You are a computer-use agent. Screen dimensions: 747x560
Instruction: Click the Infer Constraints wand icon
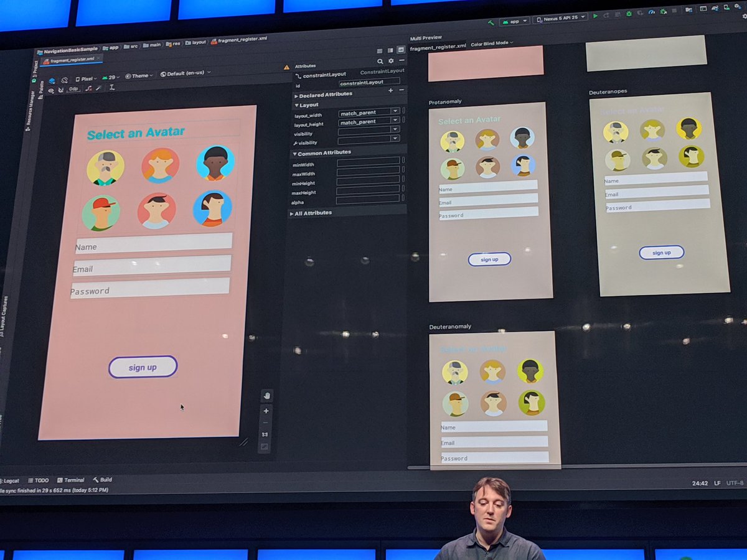(99, 88)
